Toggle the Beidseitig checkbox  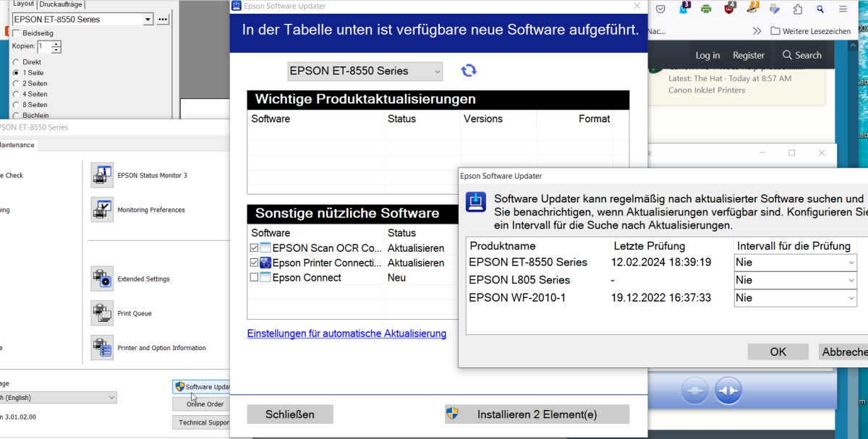click(17, 33)
